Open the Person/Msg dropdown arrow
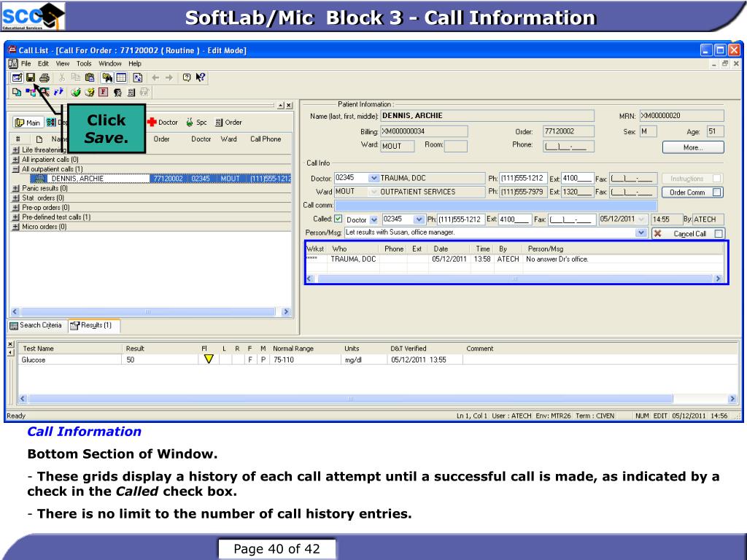Image resolution: width=747 pixels, height=560 pixels. click(x=641, y=233)
